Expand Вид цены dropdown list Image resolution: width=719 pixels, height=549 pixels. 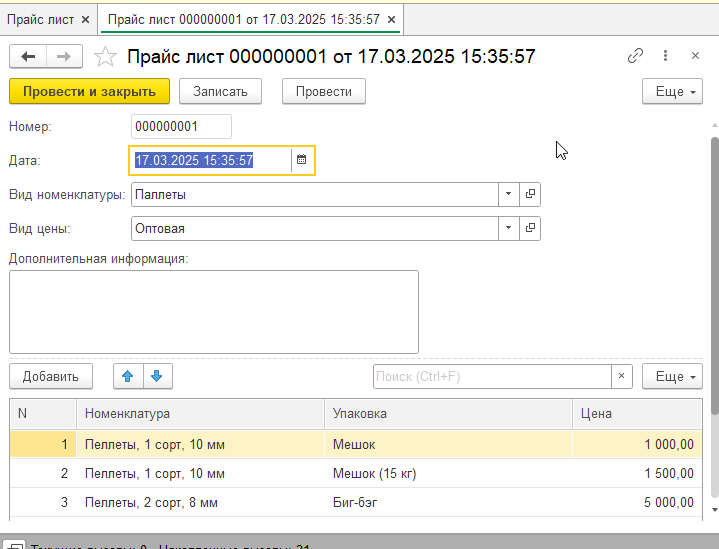(x=507, y=228)
